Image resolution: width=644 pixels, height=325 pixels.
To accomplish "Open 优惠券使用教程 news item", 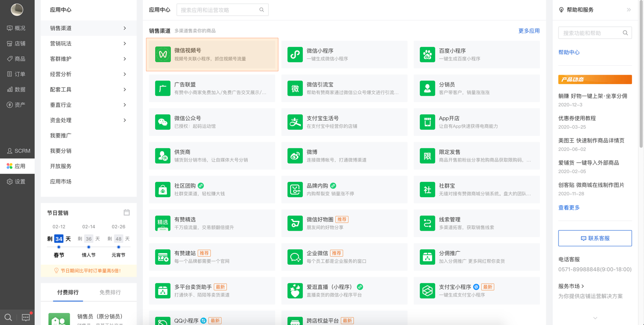I will [577, 118].
